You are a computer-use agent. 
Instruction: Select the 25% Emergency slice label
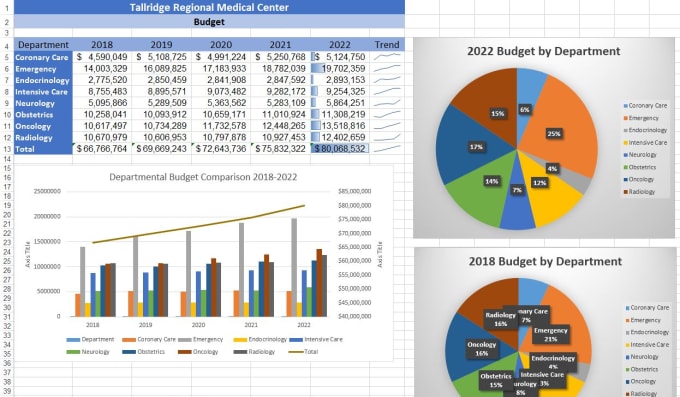554,134
